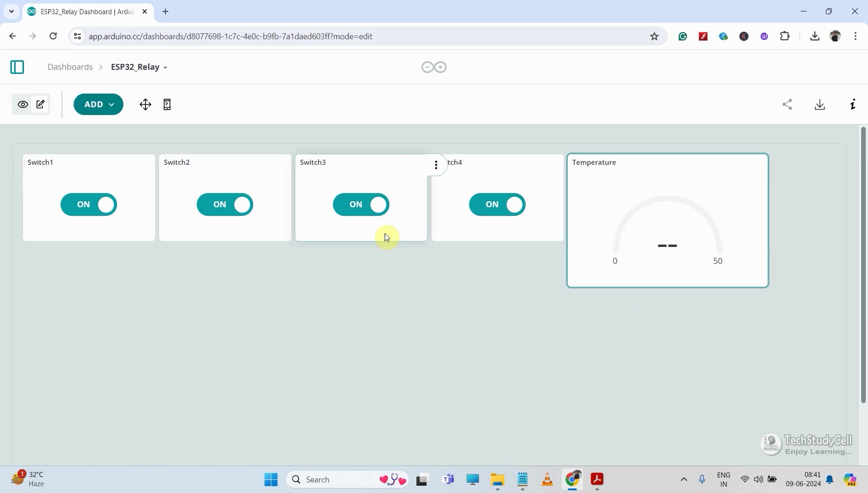Open taskbar clock and date
The image size is (868, 493).
tap(803, 479)
